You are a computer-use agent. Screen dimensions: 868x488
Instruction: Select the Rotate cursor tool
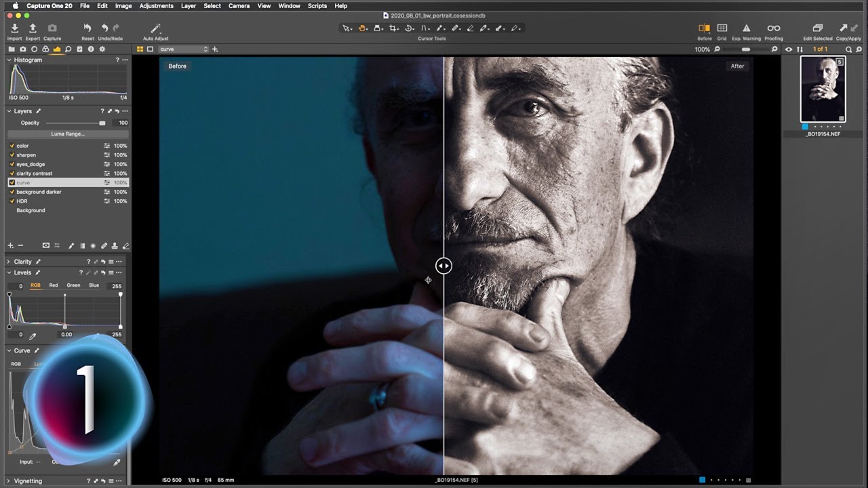click(x=409, y=28)
